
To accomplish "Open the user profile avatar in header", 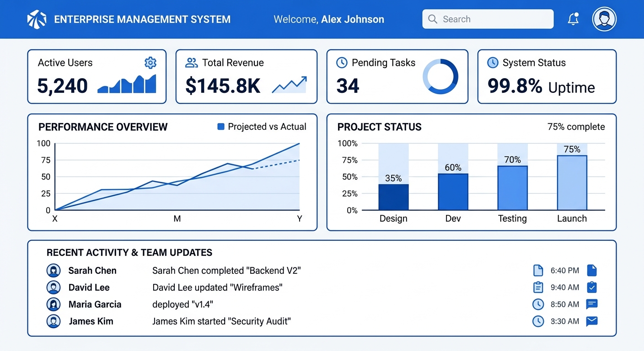I will 604,19.
